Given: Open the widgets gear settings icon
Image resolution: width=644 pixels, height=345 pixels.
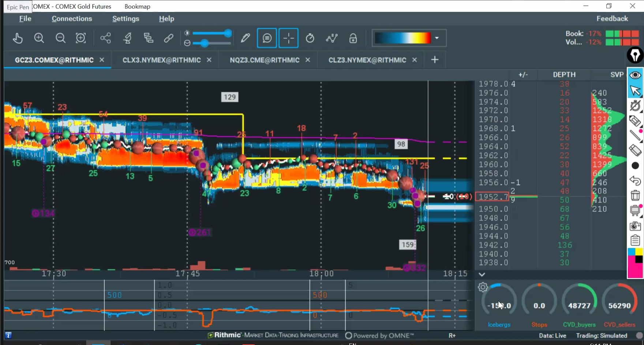Looking at the screenshot, I should tap(483, 287).
